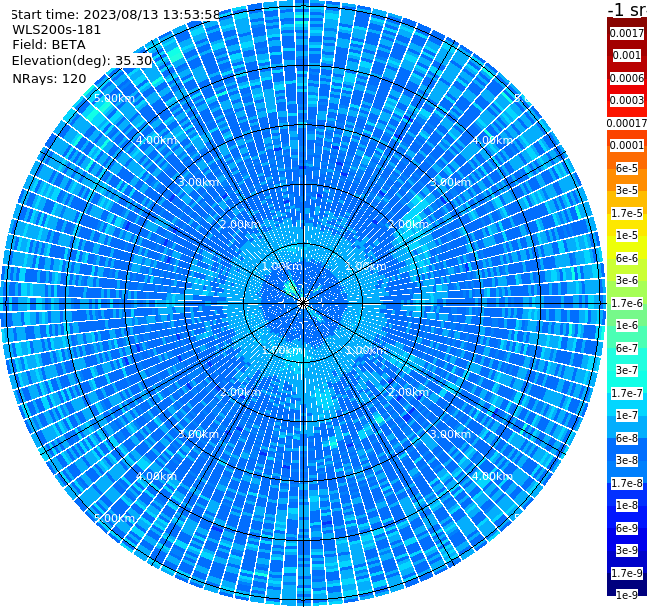Click the 6e-6 colorbar label
The image size is (647, 607).
tap(627, 258)
